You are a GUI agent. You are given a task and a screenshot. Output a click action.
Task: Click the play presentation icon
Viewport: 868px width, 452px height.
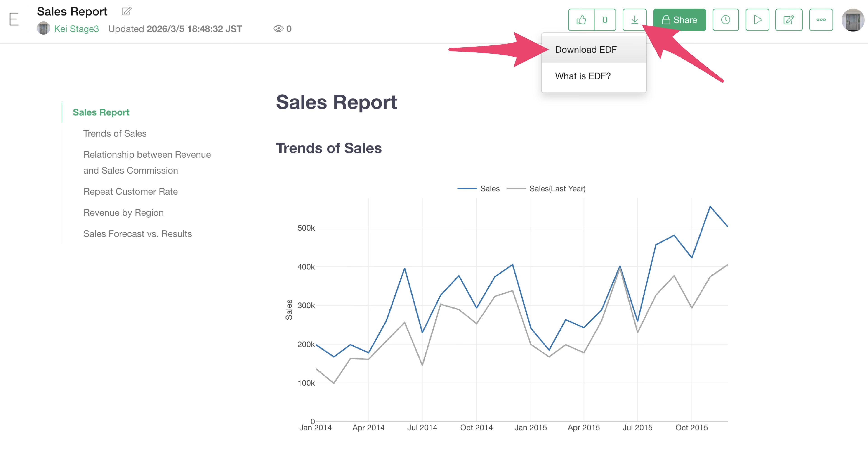[757, 20]
